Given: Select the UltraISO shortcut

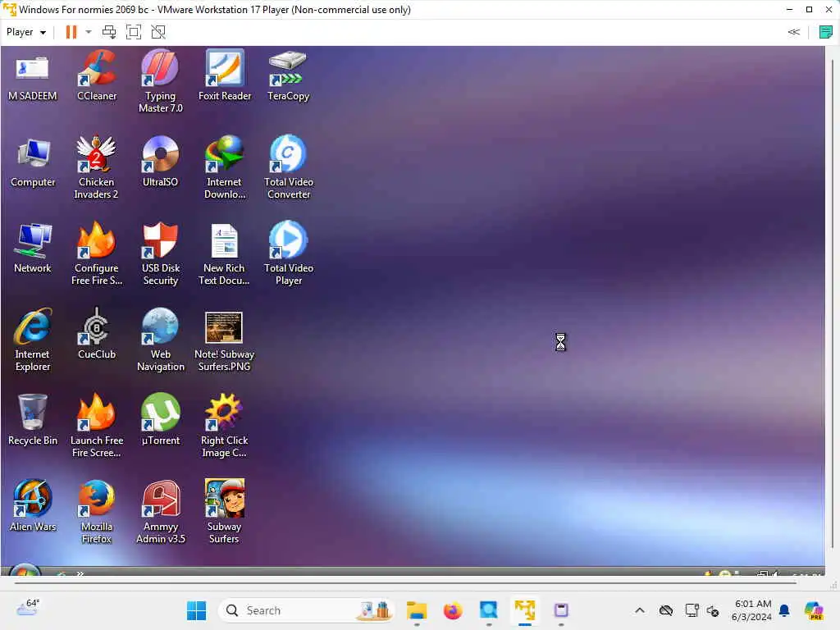Looking at the screenshot, I should pyautogui.click(x=160, y=163).
